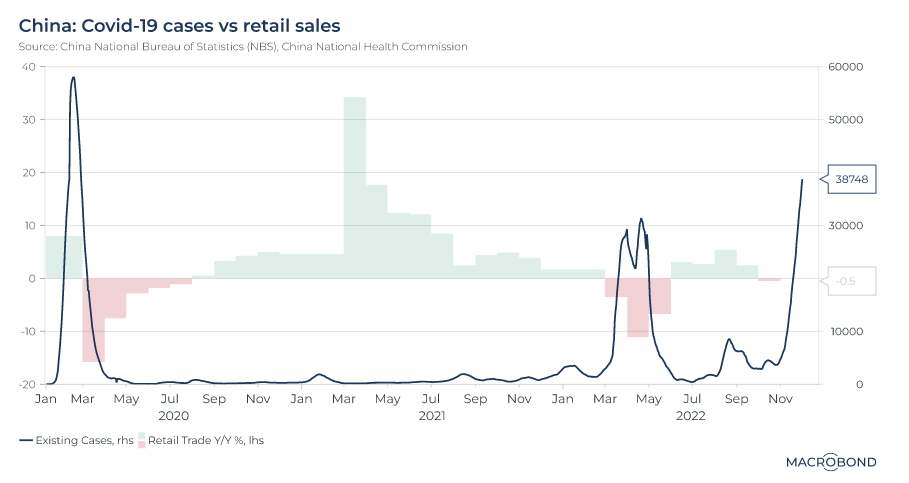Select the 2020 year label on the axis
The width and height of the screenshot is (909, 483).
[173, 416]
